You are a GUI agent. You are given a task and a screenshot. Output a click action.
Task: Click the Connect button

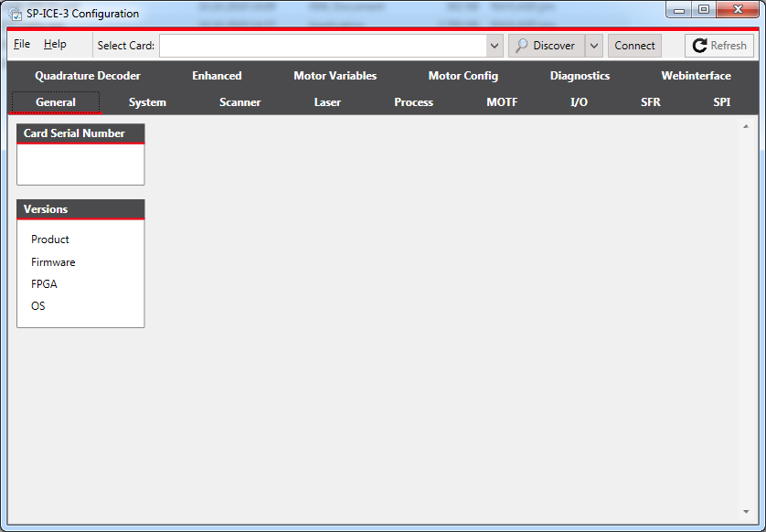click(634, 46)
